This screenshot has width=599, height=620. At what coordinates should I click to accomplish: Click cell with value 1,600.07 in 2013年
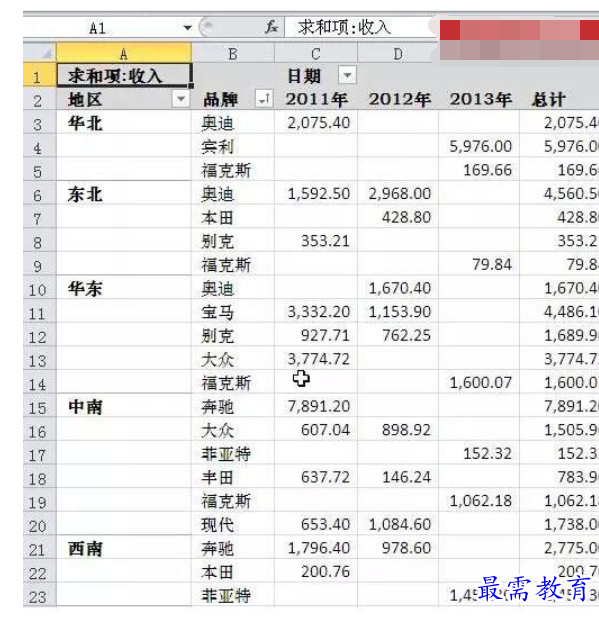[x=478, y=383]
